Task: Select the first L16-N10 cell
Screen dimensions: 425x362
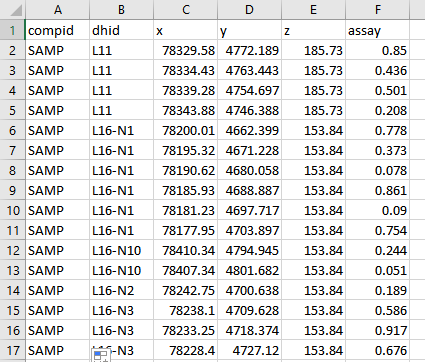Action: click(x=121, y=250)
